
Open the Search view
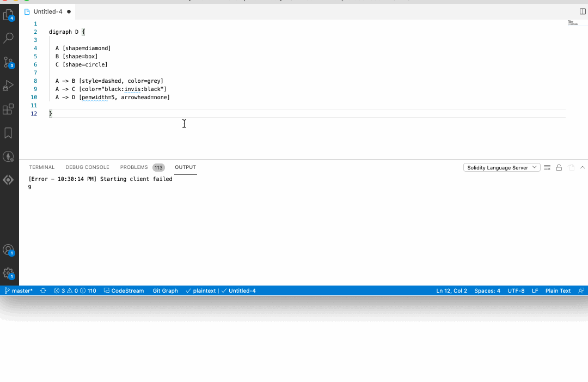[x=9, y=38]
